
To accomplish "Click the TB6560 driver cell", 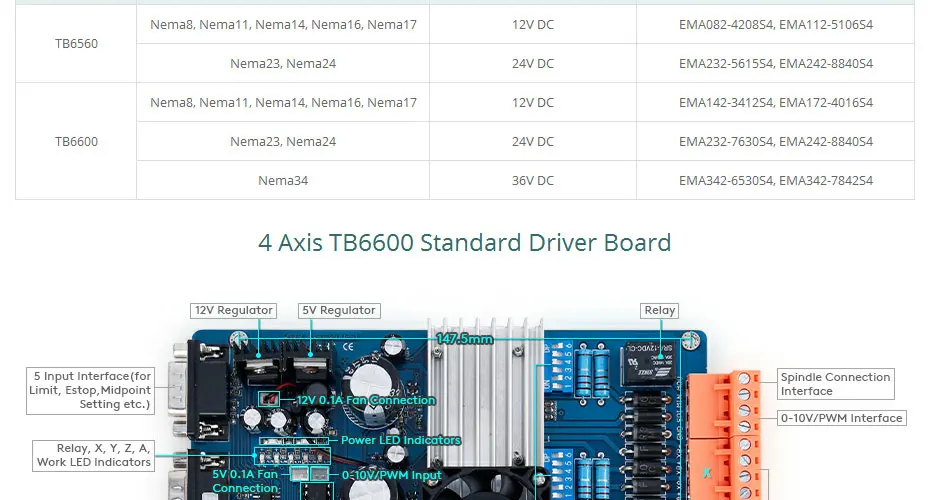I will click(x=76, y=44).
